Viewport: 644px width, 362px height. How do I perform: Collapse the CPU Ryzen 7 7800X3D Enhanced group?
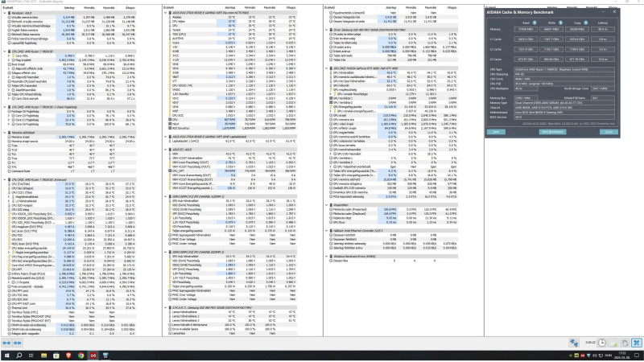5,179
